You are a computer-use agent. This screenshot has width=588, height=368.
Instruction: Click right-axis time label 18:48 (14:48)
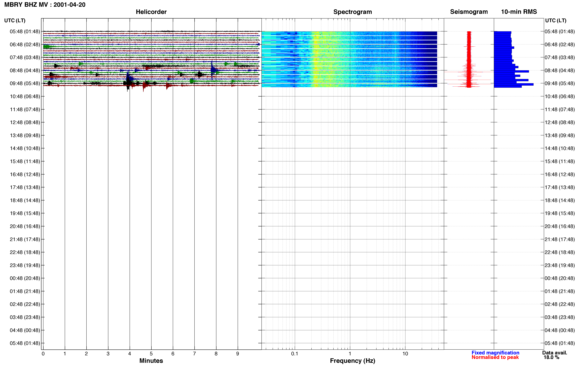click(560, 200)
